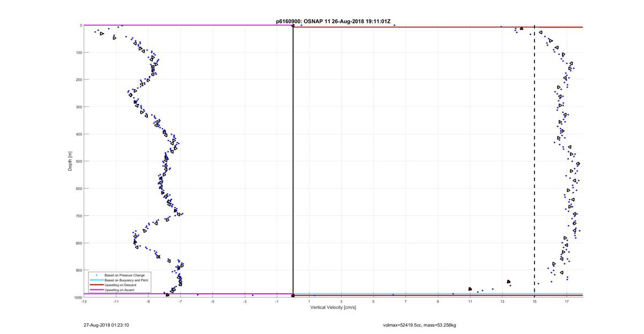Viewport: 644px width, 334px height.
Task: Click the '7' velocity tick label
Action: (406, 302)
